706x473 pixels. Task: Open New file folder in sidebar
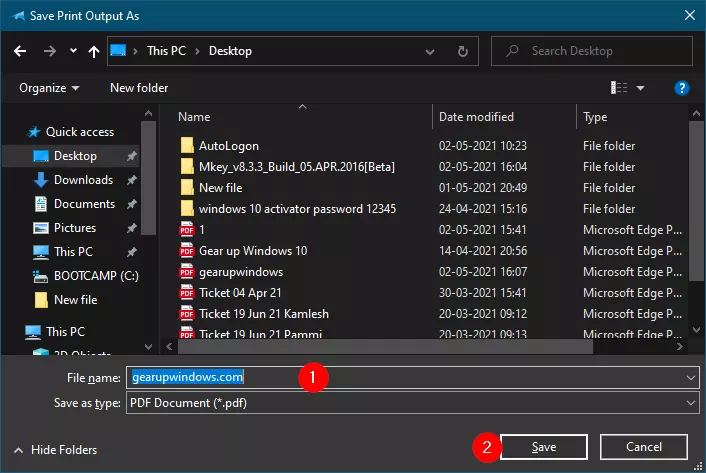pyautogui.click(x=75, y=300)
